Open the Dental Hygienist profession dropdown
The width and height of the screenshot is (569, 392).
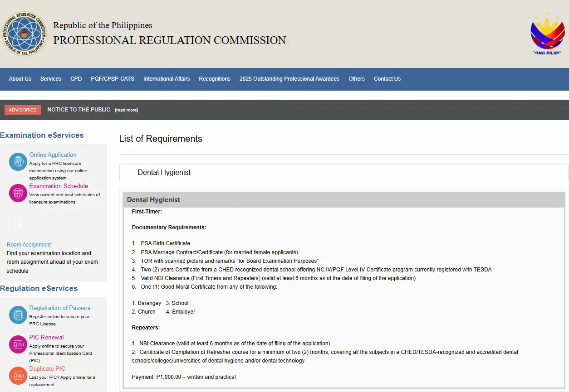click(343, 173)
